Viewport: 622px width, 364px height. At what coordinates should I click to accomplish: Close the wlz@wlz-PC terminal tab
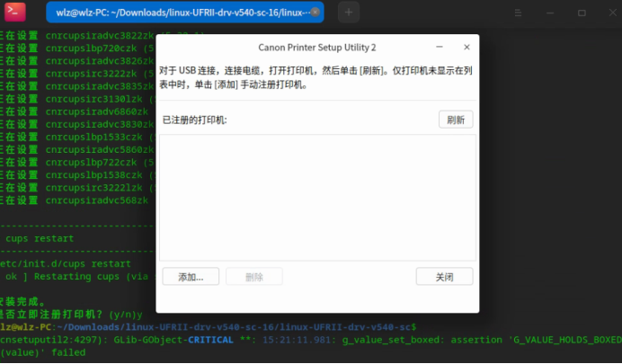[315, 13]
